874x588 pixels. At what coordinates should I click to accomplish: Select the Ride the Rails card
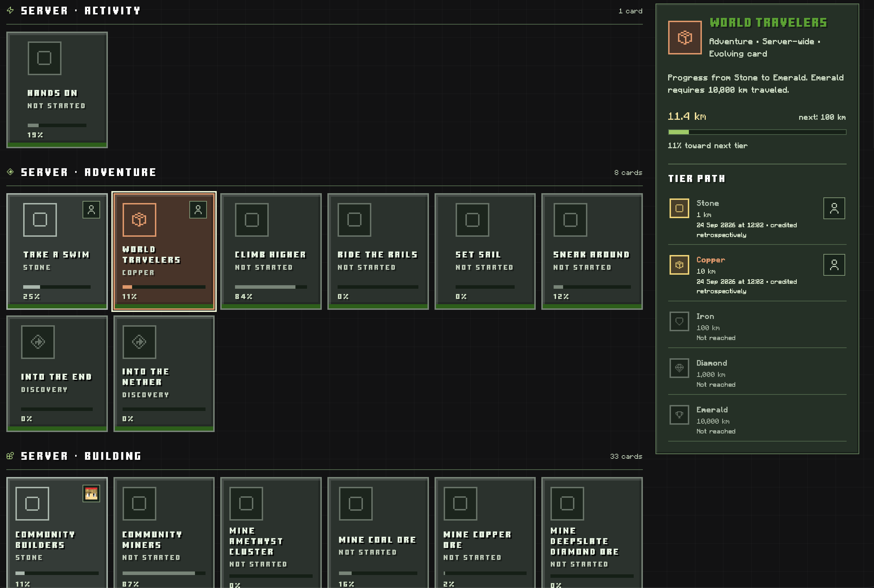378,251
